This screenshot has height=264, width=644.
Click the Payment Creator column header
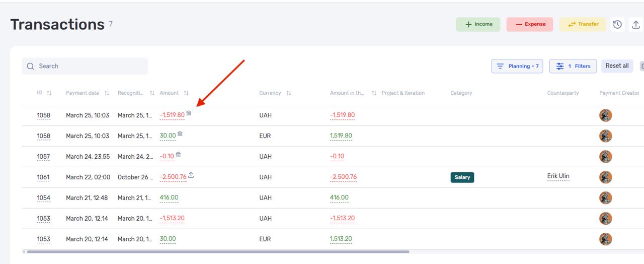619,93
